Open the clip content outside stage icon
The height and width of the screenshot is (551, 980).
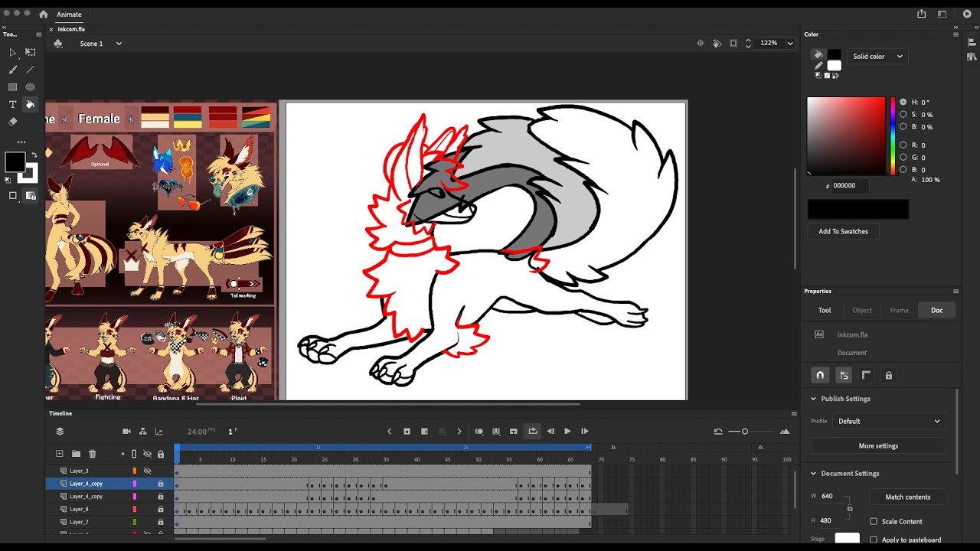(733, 44)
